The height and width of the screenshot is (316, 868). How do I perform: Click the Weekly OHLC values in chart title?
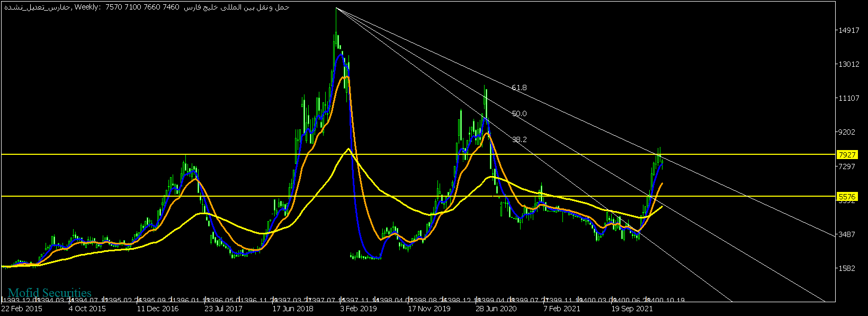[143, 7]
